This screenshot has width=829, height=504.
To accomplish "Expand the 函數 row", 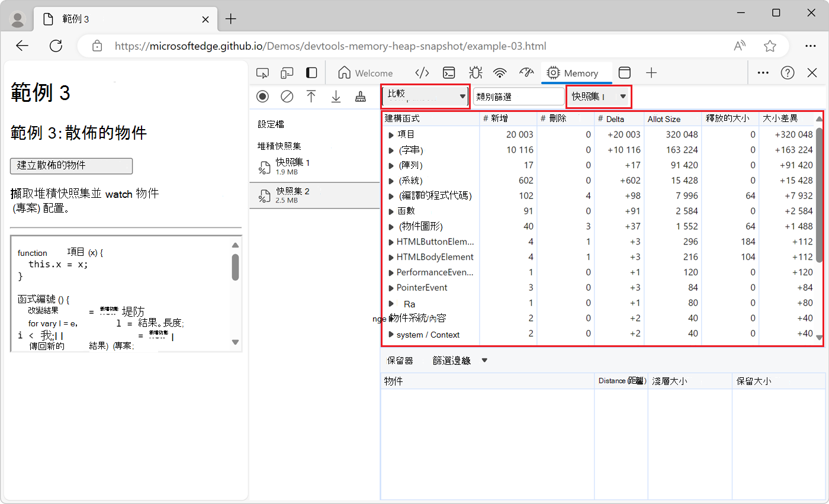I will coord(391,211).
